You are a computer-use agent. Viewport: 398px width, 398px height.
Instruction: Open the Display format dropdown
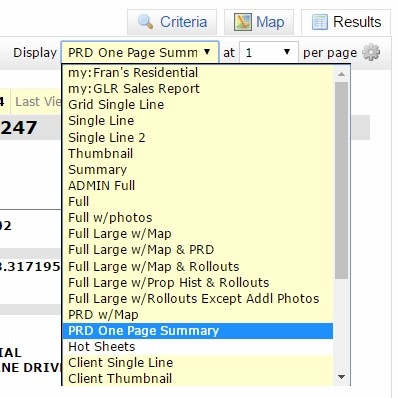pyautogui.click(x=140, y=52)
